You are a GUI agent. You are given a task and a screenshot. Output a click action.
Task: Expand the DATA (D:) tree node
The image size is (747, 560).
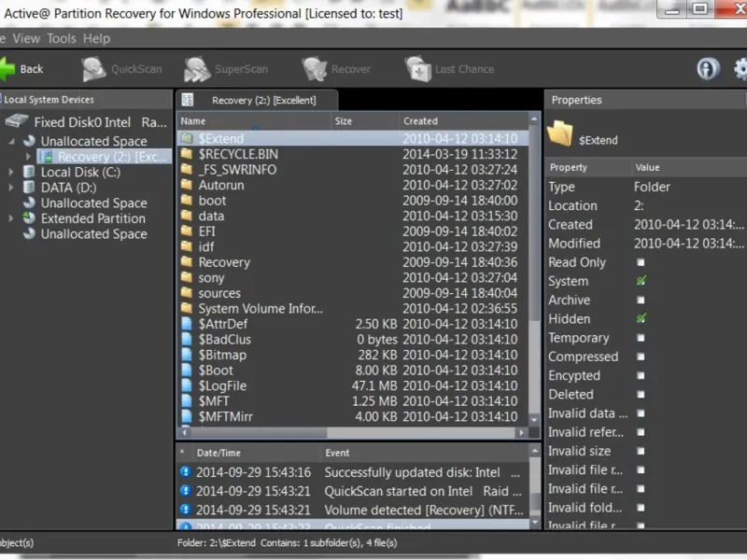point(11,188)
